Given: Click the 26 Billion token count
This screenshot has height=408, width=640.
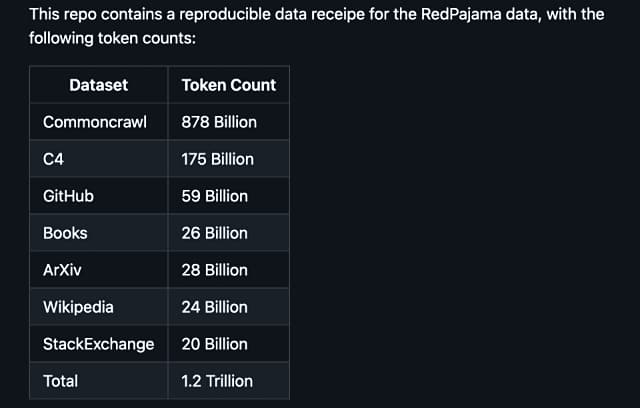Looking at the screenshot, I should coord(214,233).
